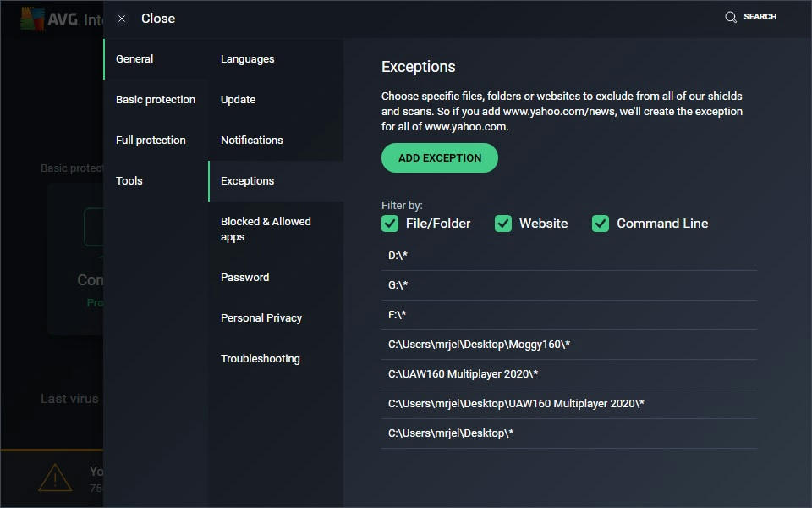Viewport: 812px width, 508px height.
Task: Open the General settings category
Action: [156, 59]
